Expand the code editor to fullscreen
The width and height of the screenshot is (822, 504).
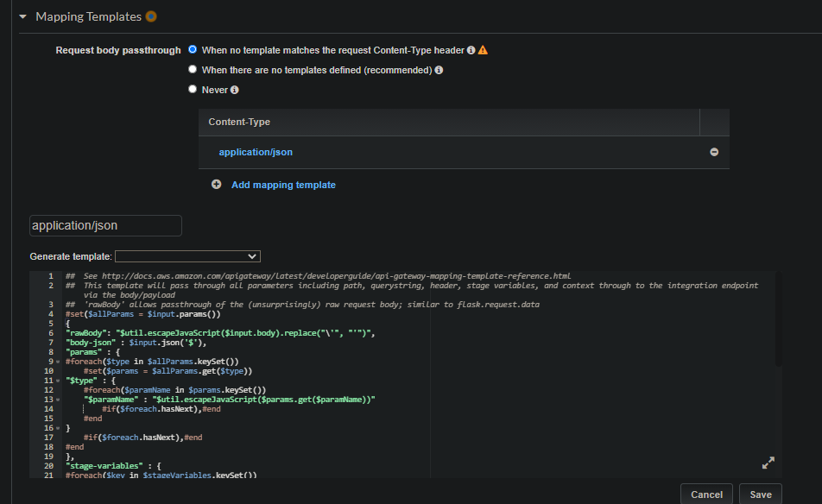(x=768, y=463)
